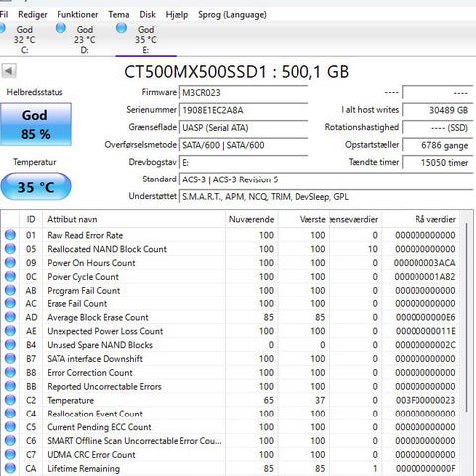Screen dimensions: 476x476
Task: Click the interface field UASP (Serial ATA)
Action: [x=244, y=128]
